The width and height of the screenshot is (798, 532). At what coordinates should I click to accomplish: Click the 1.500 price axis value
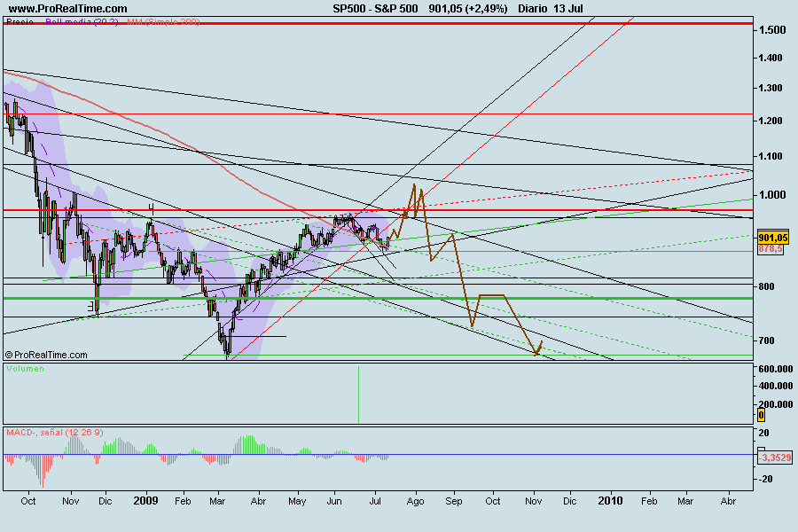772,30
